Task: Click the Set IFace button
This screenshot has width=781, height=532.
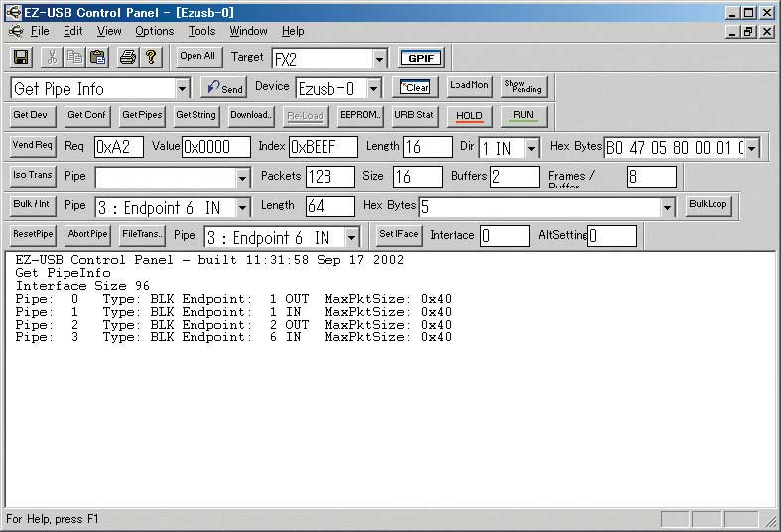Action: [x=399, y=235]
